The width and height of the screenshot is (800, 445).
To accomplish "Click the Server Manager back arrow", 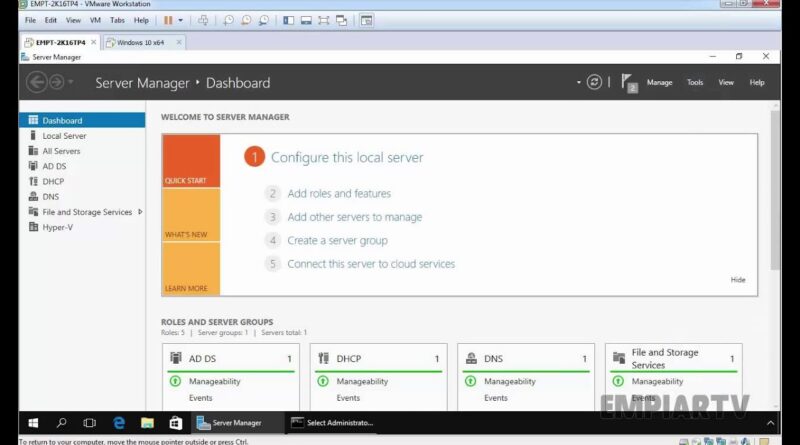I will (37, 82).
